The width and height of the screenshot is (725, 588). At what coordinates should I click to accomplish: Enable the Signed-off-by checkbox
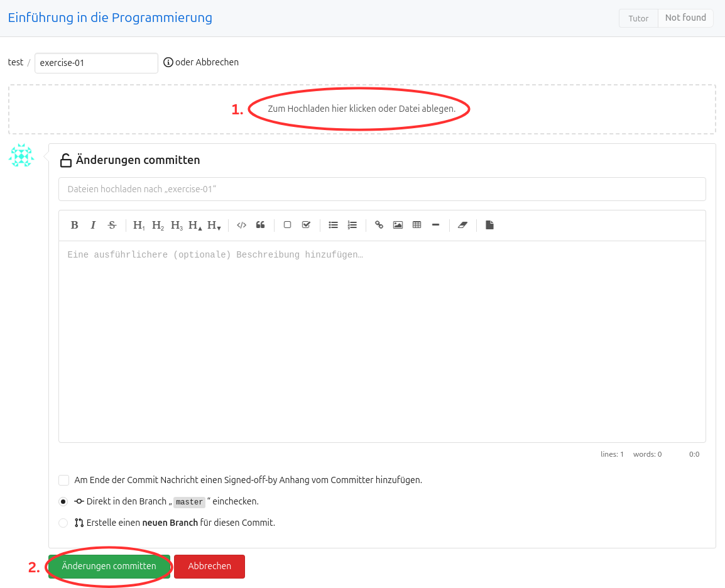click(x=63, y=480)
